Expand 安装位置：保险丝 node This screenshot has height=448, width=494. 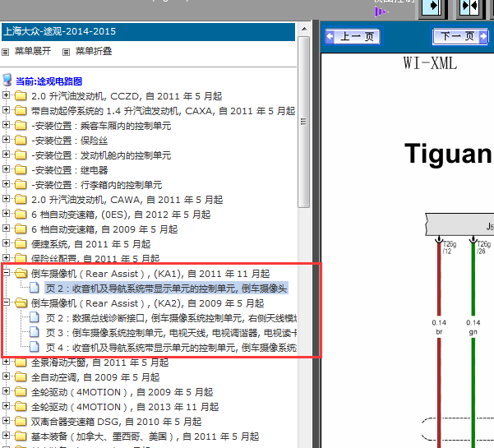[x=6, y=139]
